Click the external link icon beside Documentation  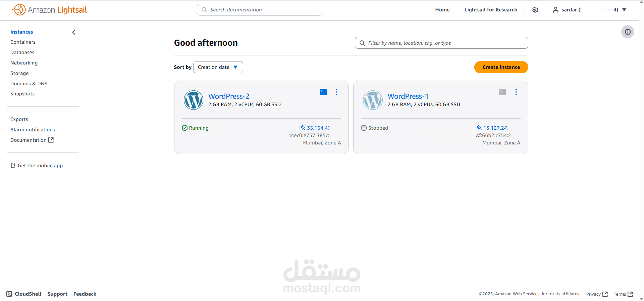pos(51,140)
